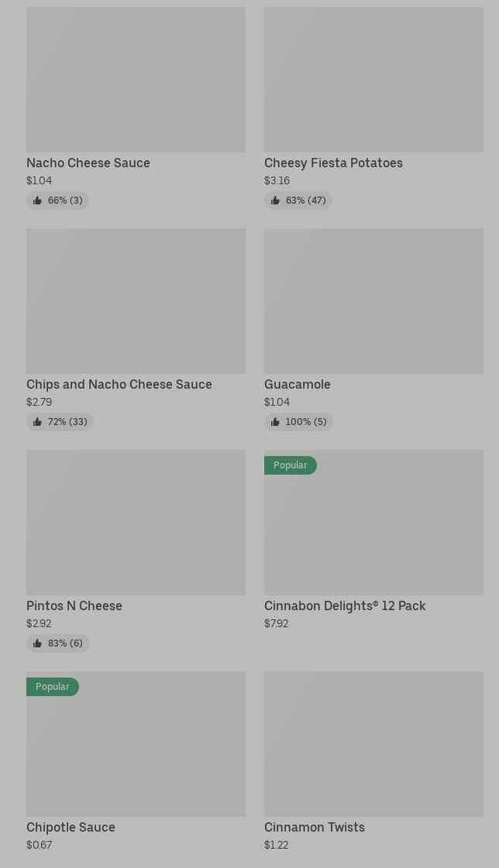This screenshot has height=868, width=499.
Task: Click the Popular badge on Cinnabon Delights
Action: (290, 465)
